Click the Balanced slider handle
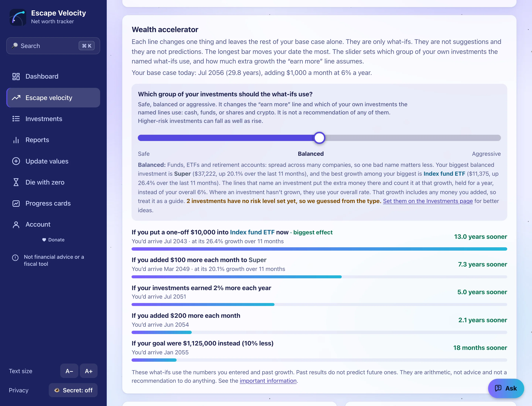This screenshot has width=532, height=406. 319,138
